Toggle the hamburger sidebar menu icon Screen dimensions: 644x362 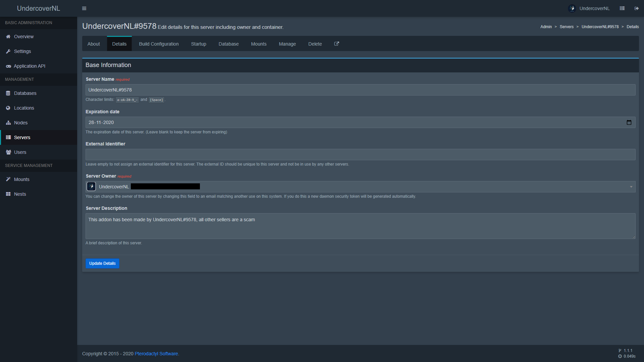pyautogui.click(x=84, y=8)
